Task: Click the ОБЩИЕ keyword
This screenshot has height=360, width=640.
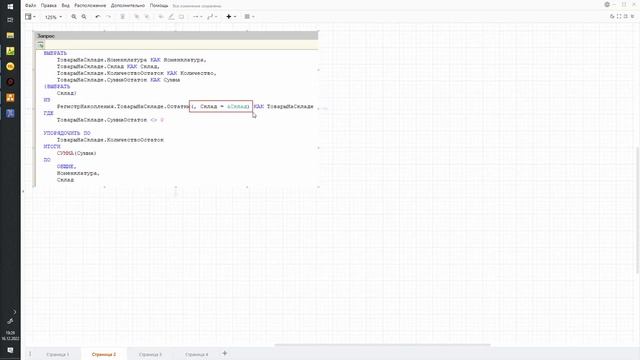Action: click(66, 167)
